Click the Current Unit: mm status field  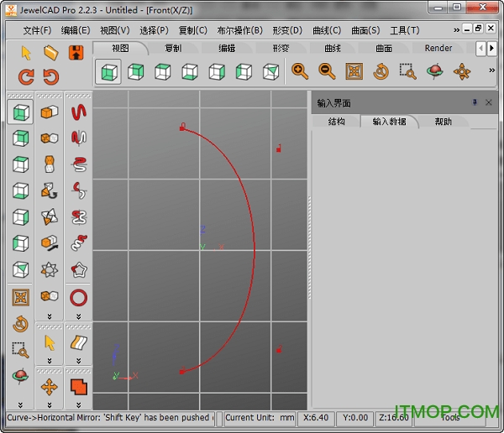pyautogui.click(x=260, y=418)
